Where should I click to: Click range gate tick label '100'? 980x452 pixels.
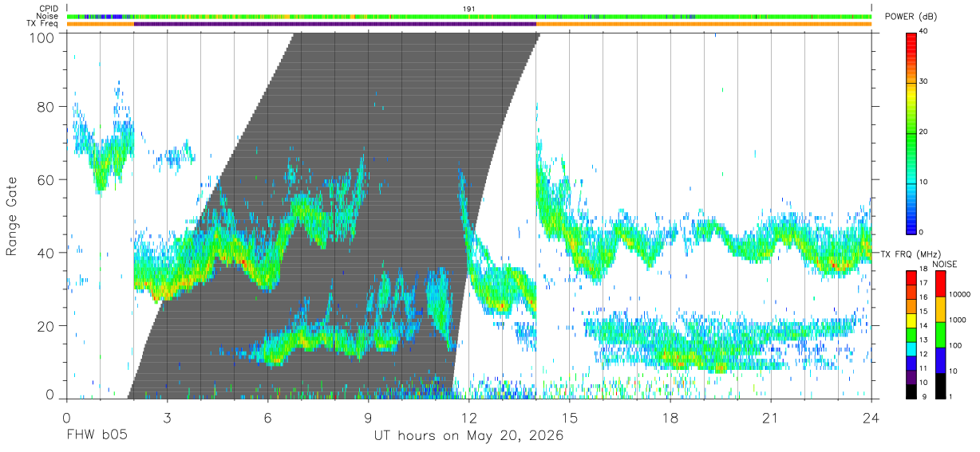point(41,37)
